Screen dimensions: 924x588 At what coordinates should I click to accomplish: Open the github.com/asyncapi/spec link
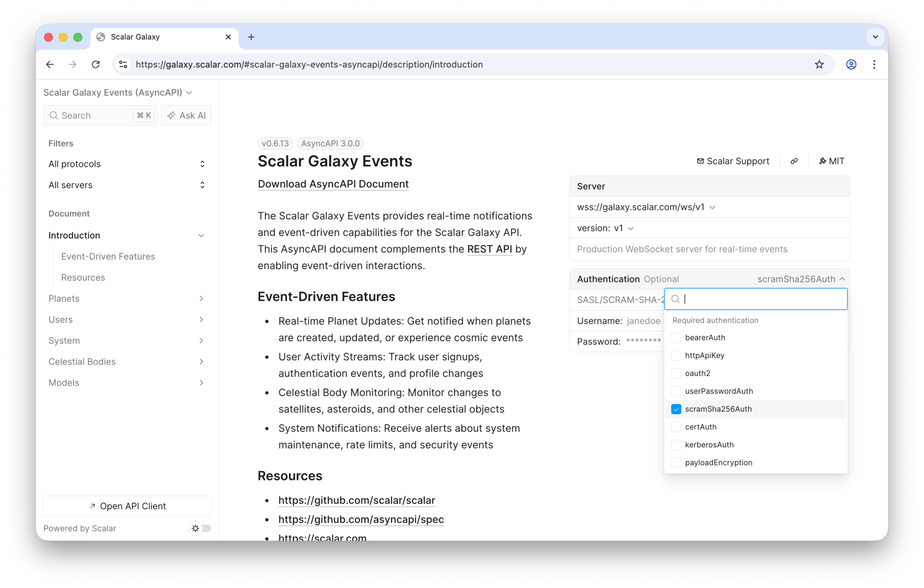point(361,520)
